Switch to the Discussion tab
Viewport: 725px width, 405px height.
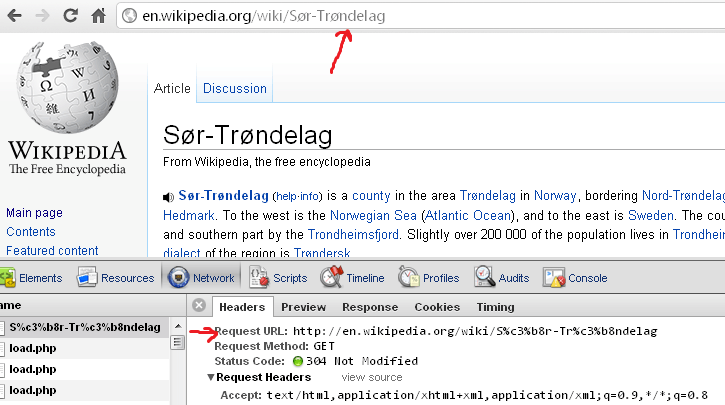coord(235,88)
